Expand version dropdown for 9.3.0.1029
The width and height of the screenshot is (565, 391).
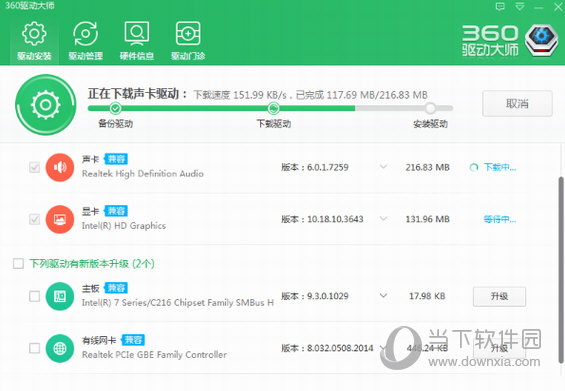[383, 296]
